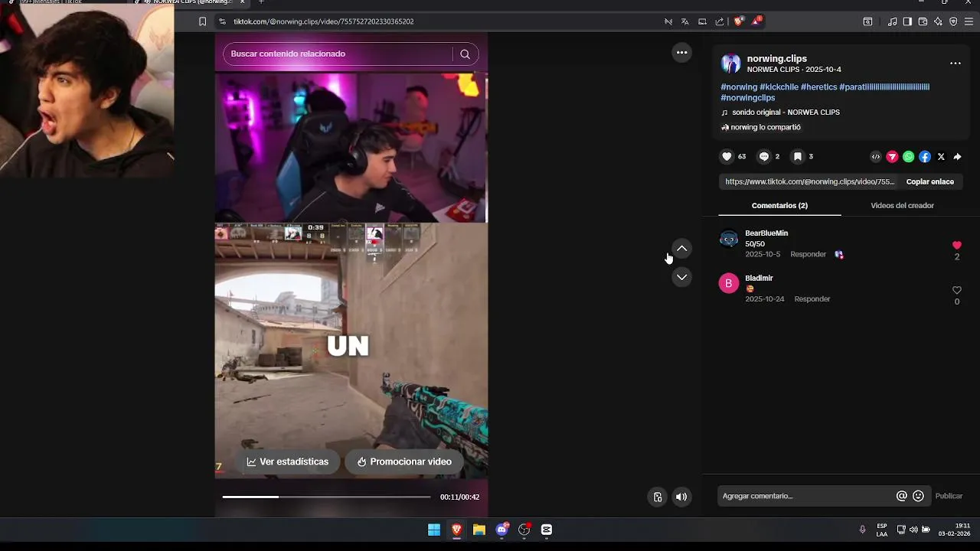Click the #norwing hashtag

[x=739, y=87]
